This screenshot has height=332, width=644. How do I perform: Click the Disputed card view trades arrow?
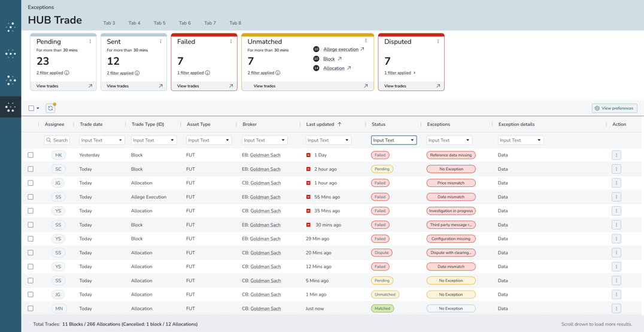click(438, 86)
